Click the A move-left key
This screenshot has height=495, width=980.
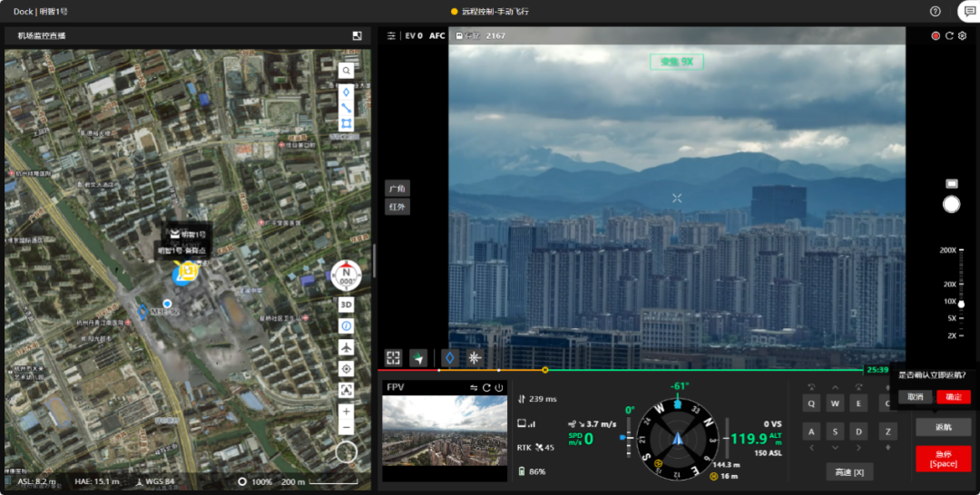pos(811,432)
